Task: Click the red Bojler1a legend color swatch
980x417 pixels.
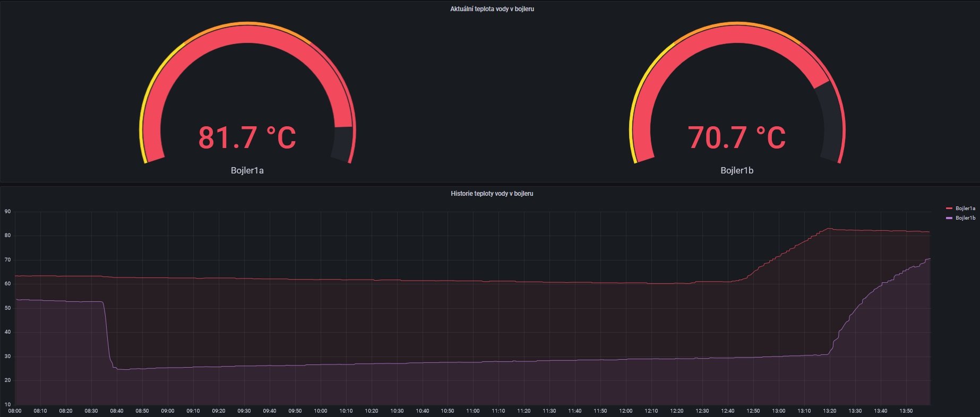Action: (x=949, y=209)
